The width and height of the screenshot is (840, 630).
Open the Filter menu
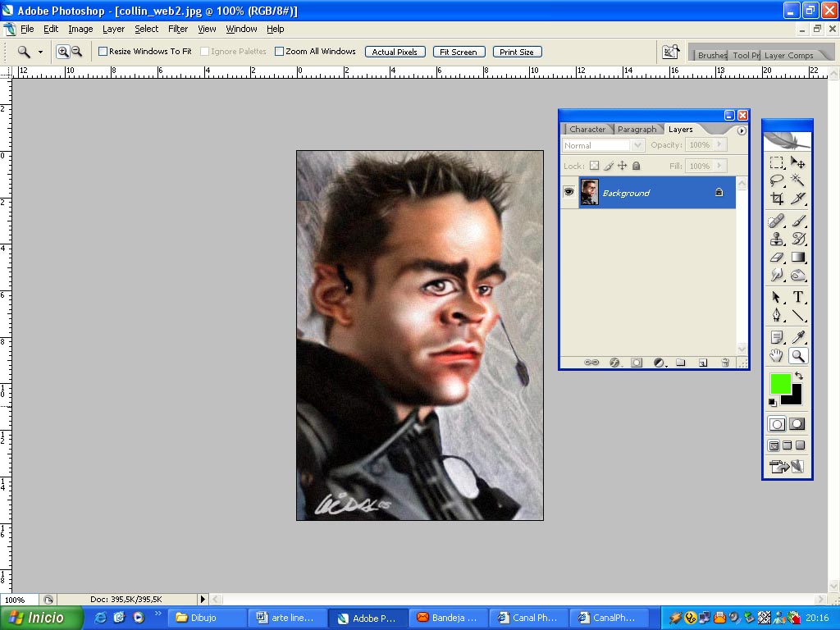pyautogui.click(x=178, y=29)
